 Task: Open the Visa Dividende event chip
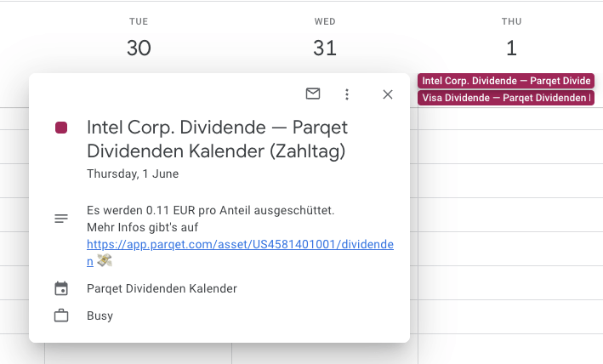[506, 98]
